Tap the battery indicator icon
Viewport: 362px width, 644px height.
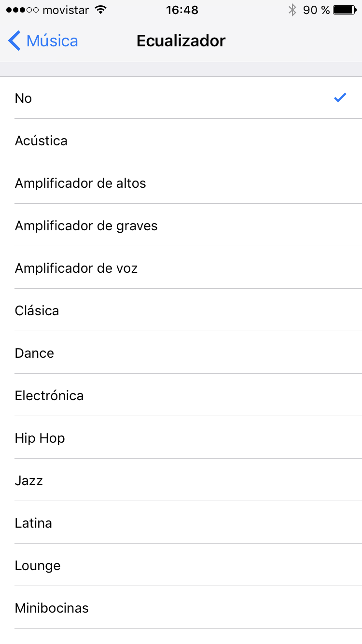click(x=344, y=10)
